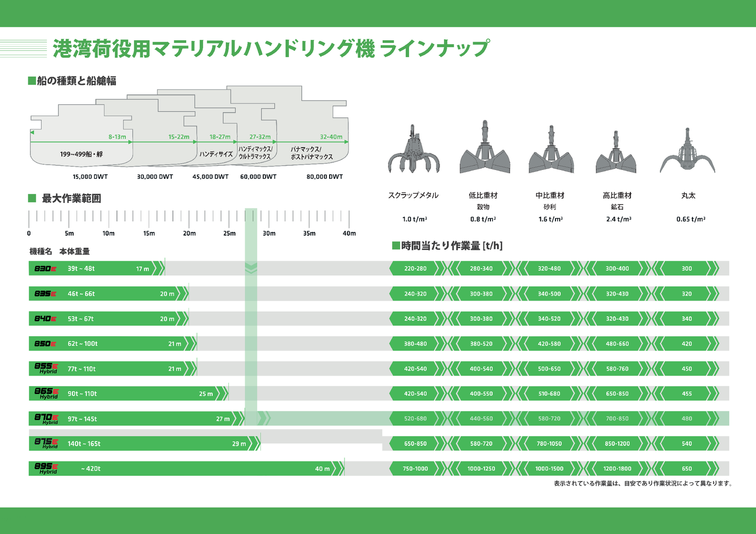
Task: Click the page title heading text
Action: pos(271,48)
